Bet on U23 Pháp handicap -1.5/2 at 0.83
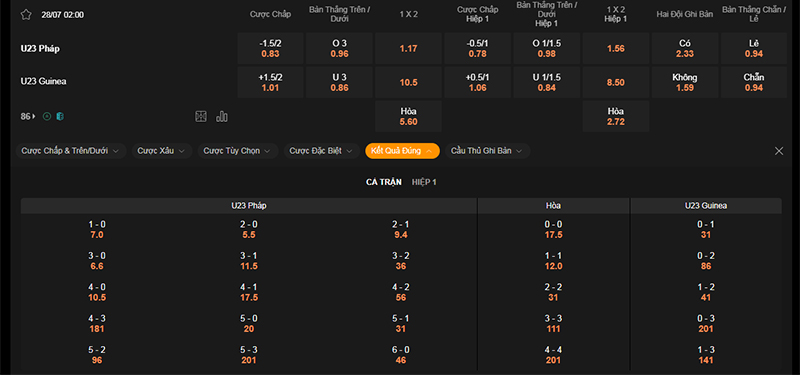Image resolution: width=800 pixels, height=375 pixels. coord(270,48)
